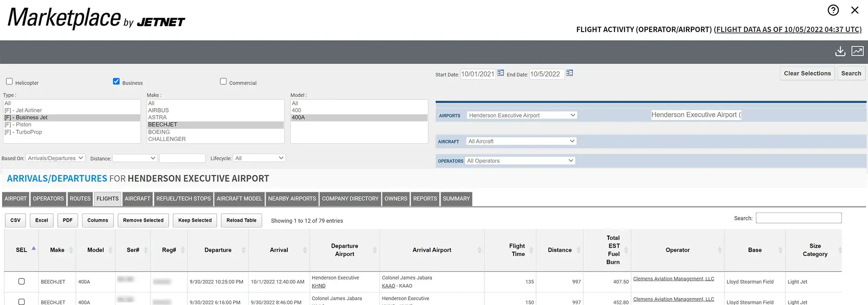Switch to the Refuel/Tech Stops tab
The width and height of the screenshot is (868, 305).
(x=183, y=199)
